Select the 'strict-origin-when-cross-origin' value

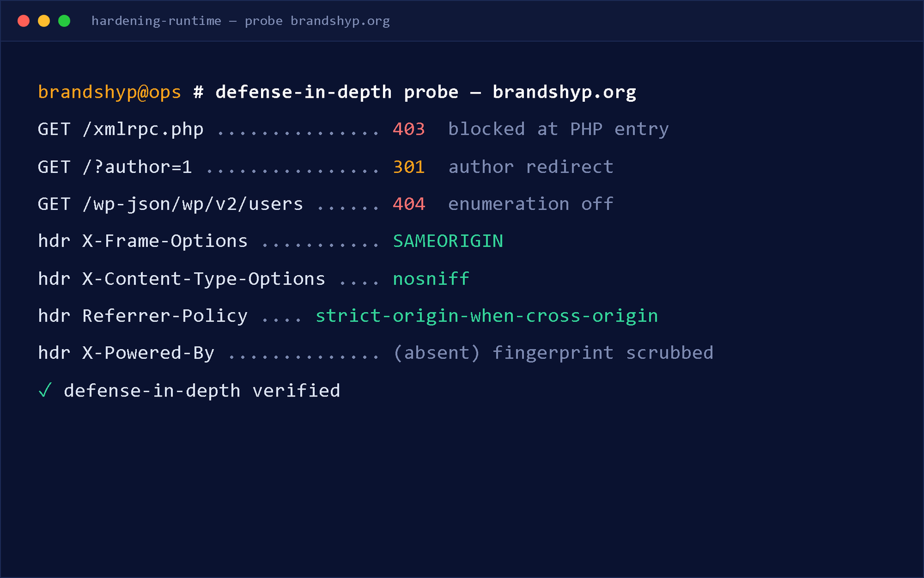click(x=487, y=316)
